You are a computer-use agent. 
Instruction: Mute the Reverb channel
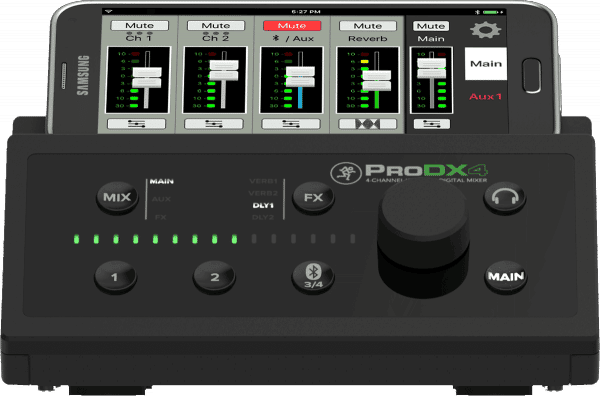point(368,26)
